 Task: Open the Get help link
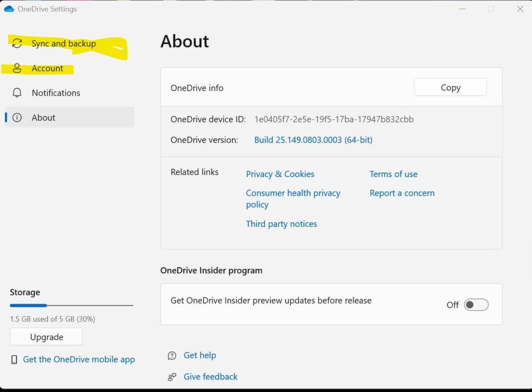[x=200, y=355]
